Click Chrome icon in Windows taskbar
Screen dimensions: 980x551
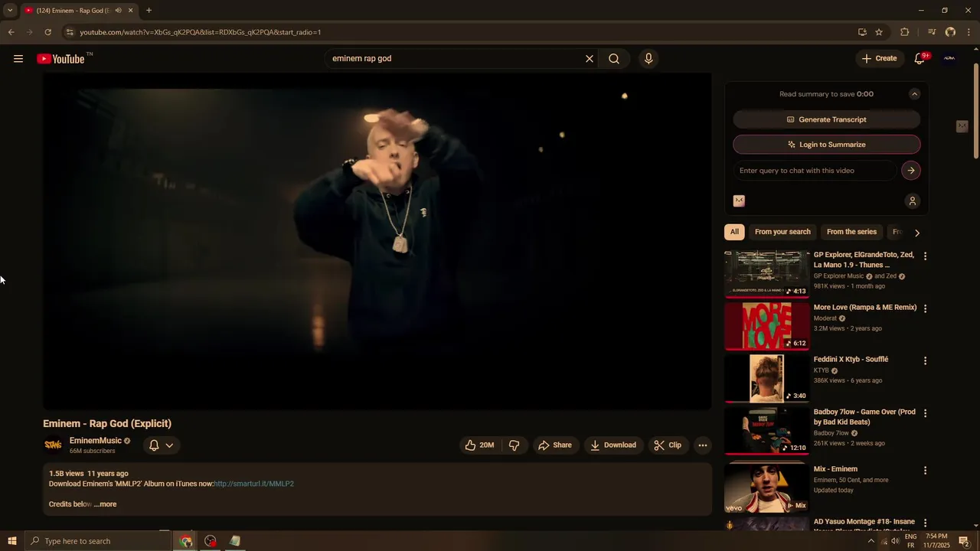[186, 541]
